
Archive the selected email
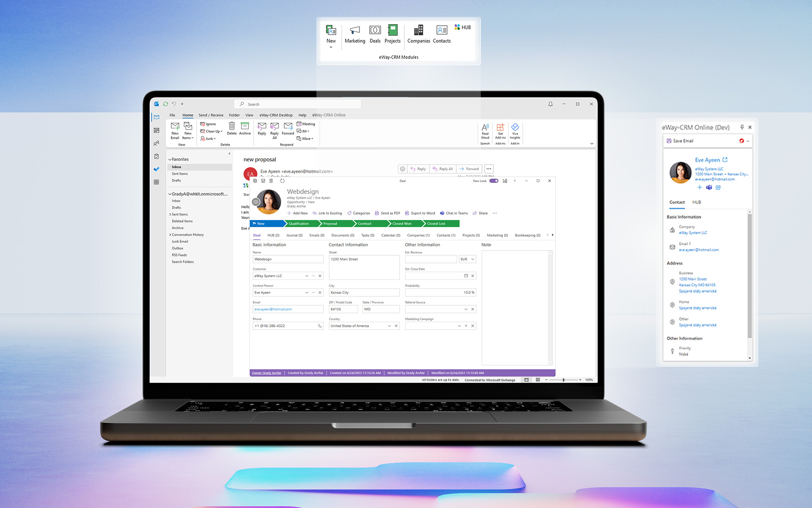(245, 128)
